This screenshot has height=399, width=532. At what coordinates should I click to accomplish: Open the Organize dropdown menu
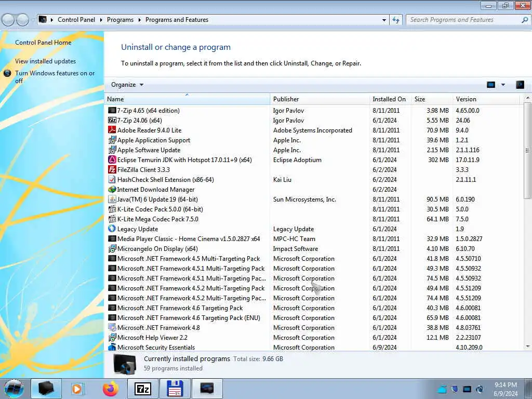click(x=127, y=85)
